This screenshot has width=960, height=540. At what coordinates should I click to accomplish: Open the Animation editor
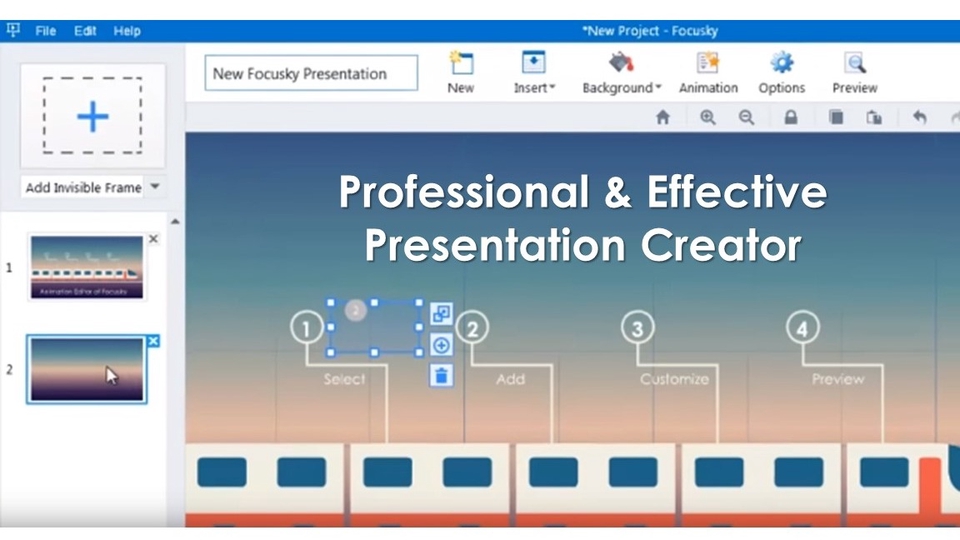708,73
